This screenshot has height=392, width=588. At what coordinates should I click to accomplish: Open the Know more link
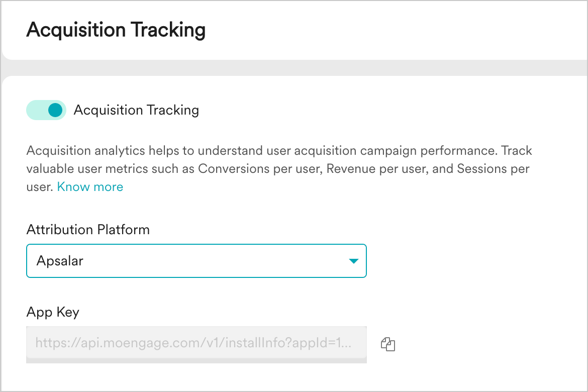[90, 187]
